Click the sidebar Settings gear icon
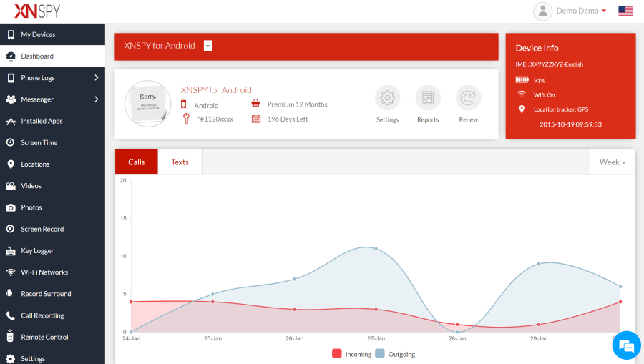Image resolution: width=644 pixels, height=364 pixels. (x=11, y=359)
